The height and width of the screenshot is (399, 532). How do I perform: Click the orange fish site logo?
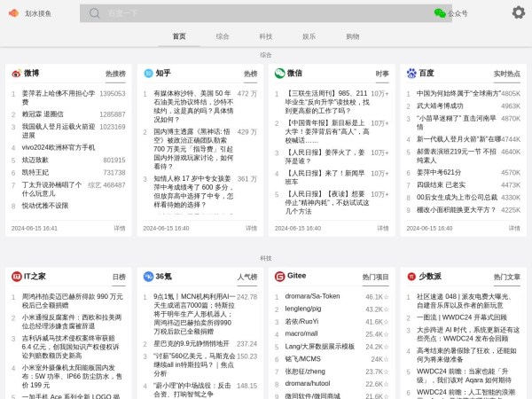click(13, 13)
